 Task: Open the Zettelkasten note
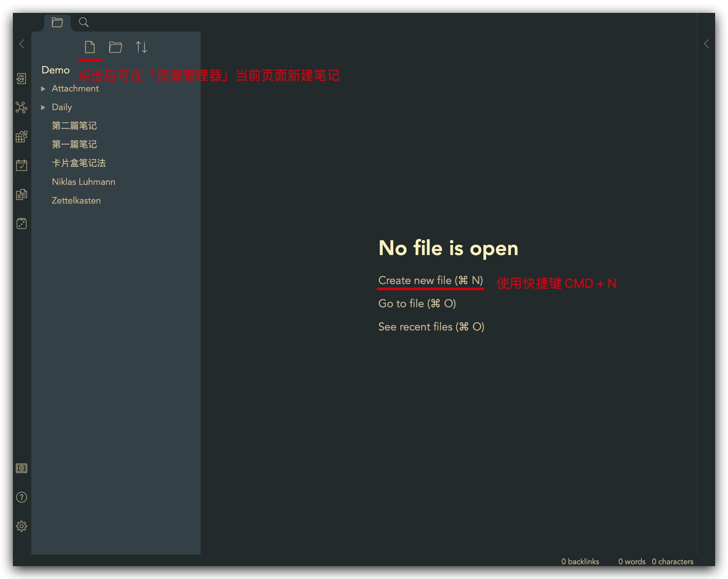click(76, 201)
